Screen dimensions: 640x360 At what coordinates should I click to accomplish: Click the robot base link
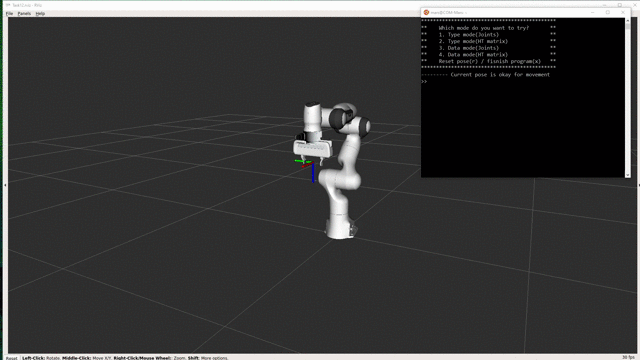tap(340, 229)
